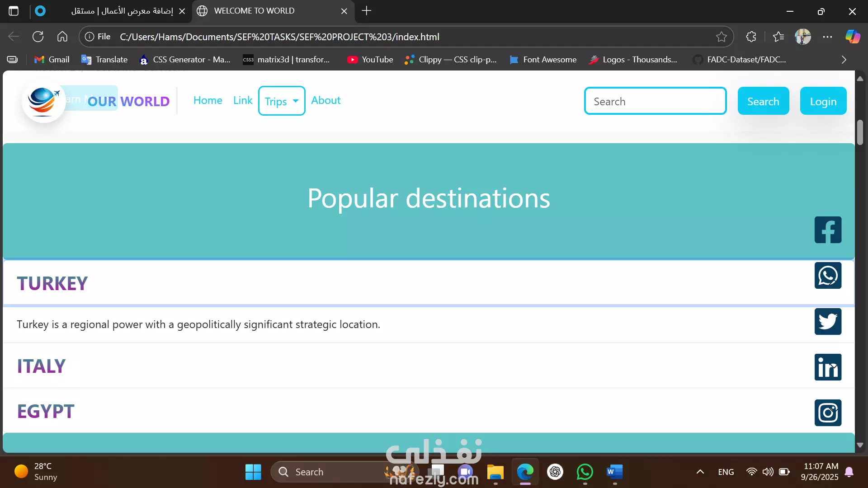
Task: Expand the Trips dropdown menu
Action: click(x=281, y=101)
